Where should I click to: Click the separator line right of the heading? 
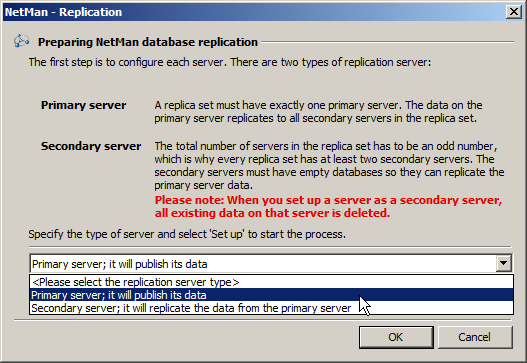(x=388, y=42)
